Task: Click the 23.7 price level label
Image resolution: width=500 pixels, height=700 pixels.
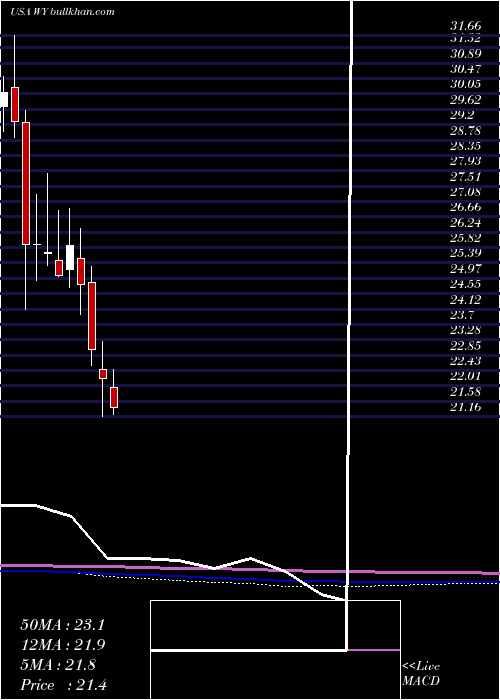Action: pyautogui.click(x=462, y=315)
